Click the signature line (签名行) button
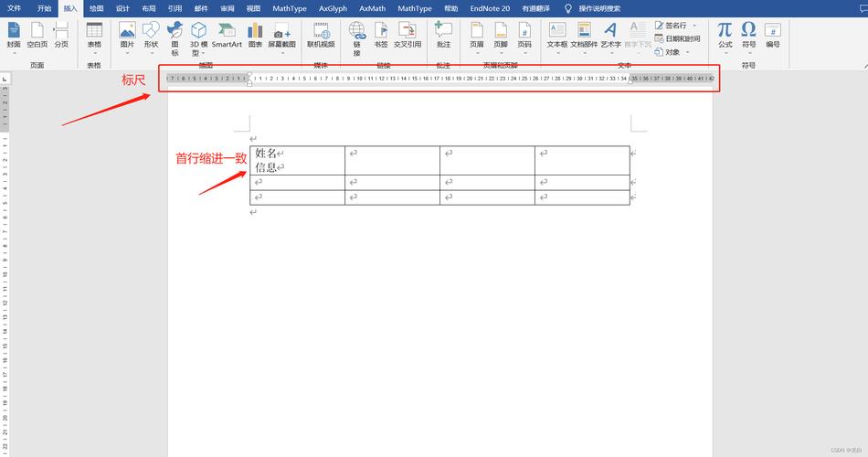This screenshot has width=868, height=457. (675, 27)
